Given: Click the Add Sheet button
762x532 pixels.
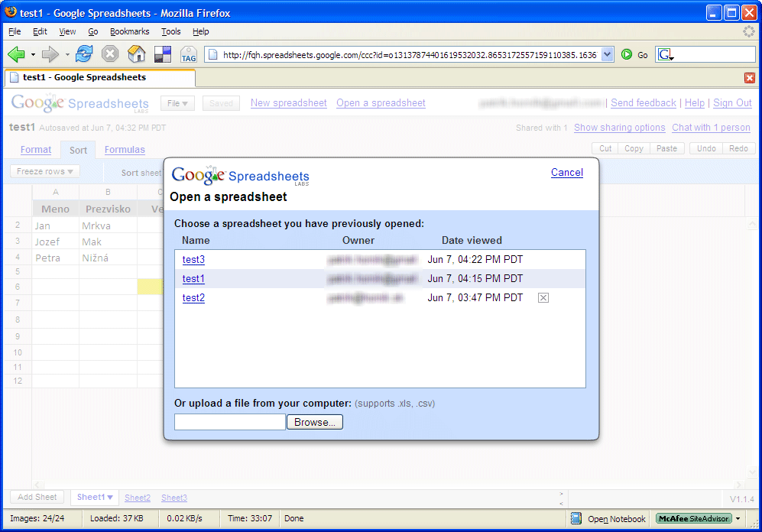Looking at the screenshot, I should (x=37, y=497).
